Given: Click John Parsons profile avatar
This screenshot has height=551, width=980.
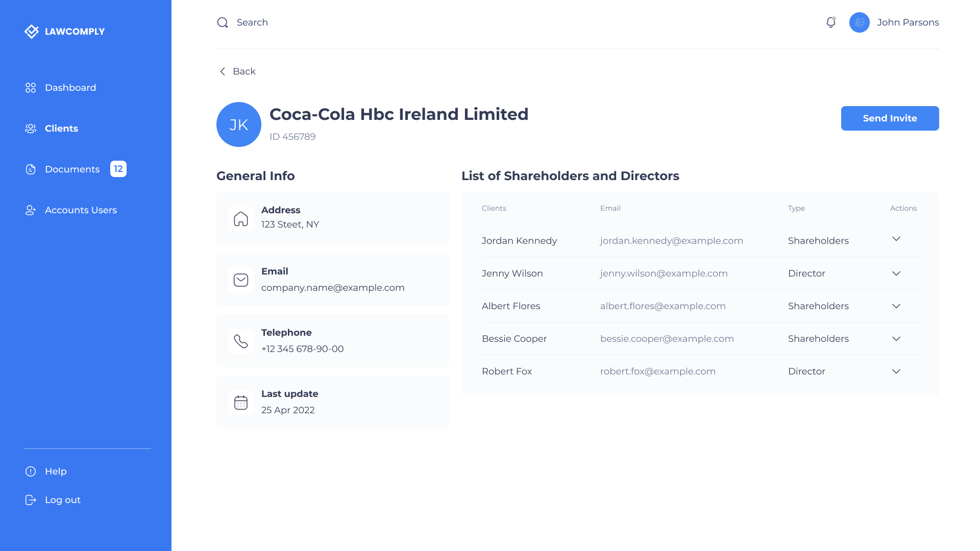Looking at the screenshot, I should click(860, 22).
